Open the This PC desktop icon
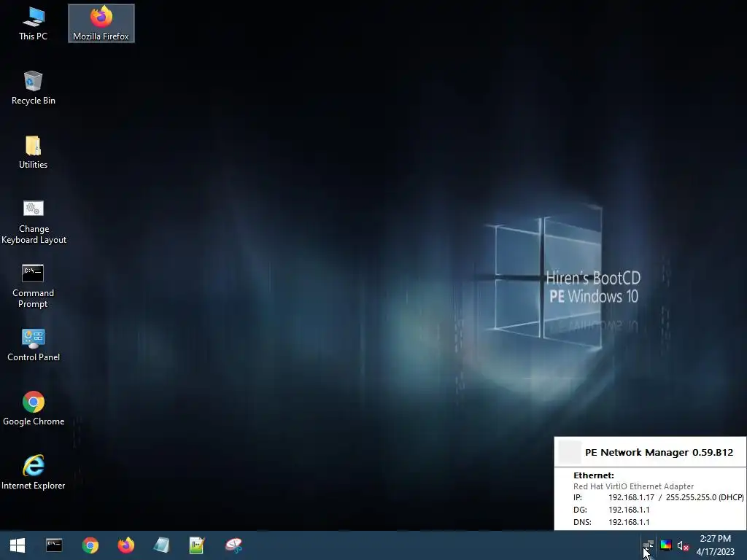Image resolution: width=747 pixels, height=560 pixels. click(x=33, y=23)
